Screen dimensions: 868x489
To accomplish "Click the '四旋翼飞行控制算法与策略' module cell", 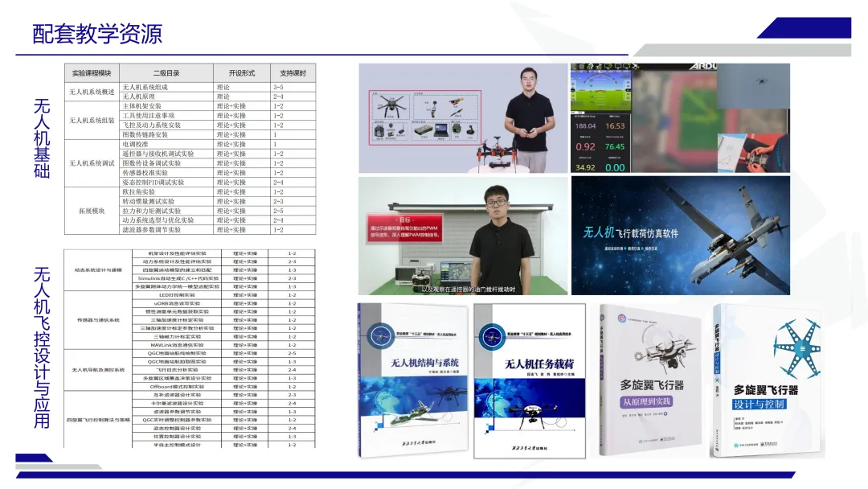I will (x=98, y=420).
